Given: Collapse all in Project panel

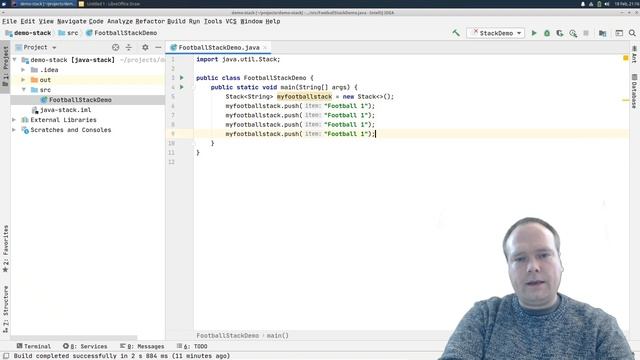Looking at the screenshot, I should [x=129, y=47].
